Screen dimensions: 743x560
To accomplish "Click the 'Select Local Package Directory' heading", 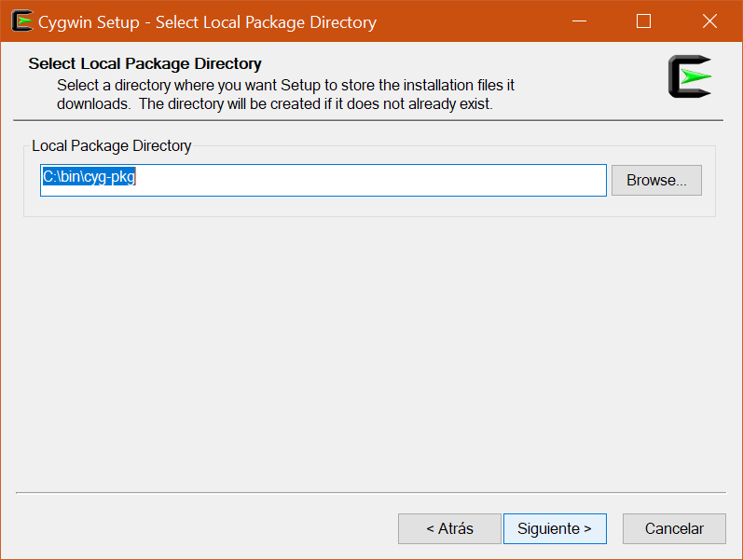I will tap(145, 63).
